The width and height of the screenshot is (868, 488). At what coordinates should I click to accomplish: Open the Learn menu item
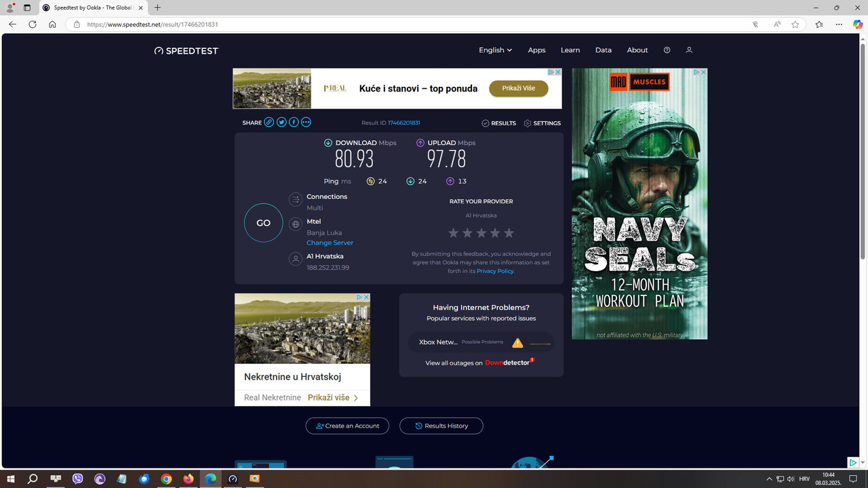(x=570, y=50)
